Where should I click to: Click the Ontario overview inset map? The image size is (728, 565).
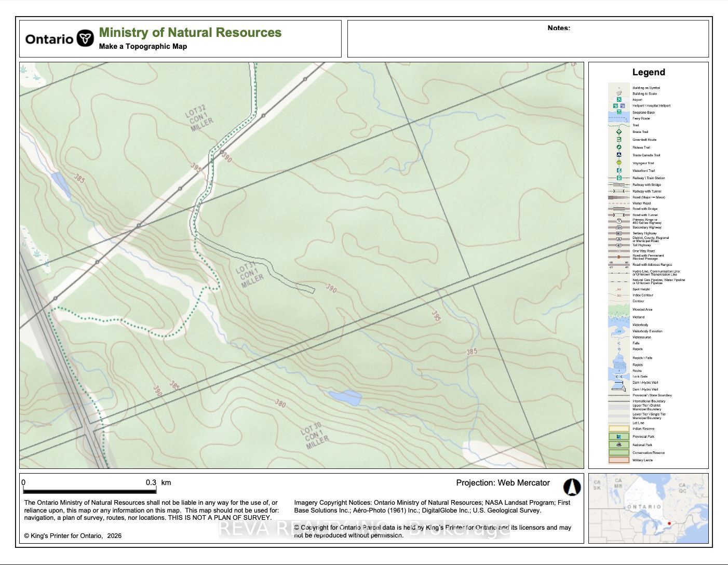[648, 508]
